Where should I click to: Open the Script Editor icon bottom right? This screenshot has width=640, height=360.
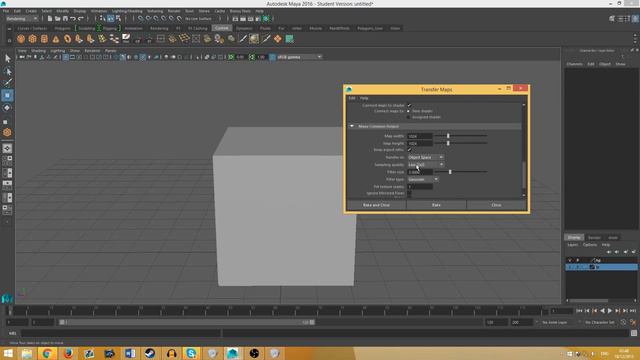634,333
